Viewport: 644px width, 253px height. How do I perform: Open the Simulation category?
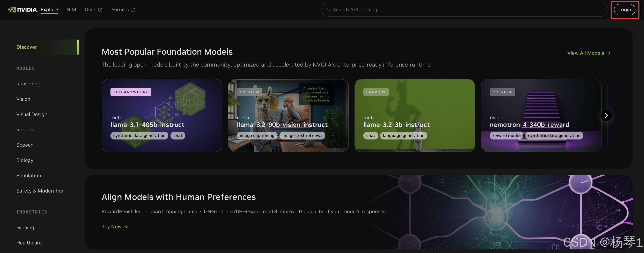click(28, 175)
